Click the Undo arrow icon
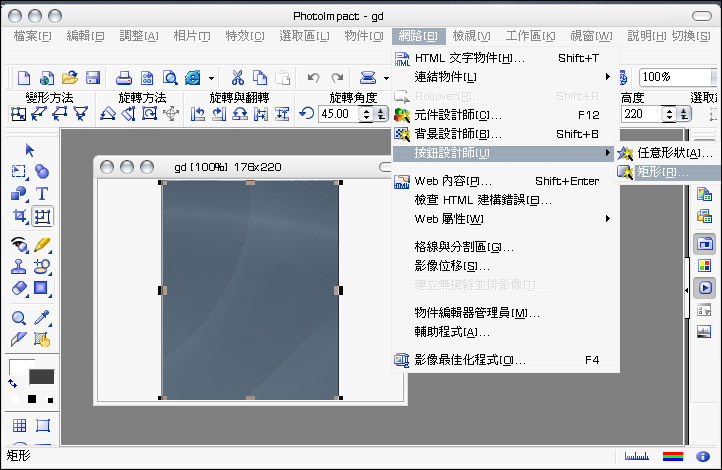Screen dimensions: 722x470 [x=314, y=77]
